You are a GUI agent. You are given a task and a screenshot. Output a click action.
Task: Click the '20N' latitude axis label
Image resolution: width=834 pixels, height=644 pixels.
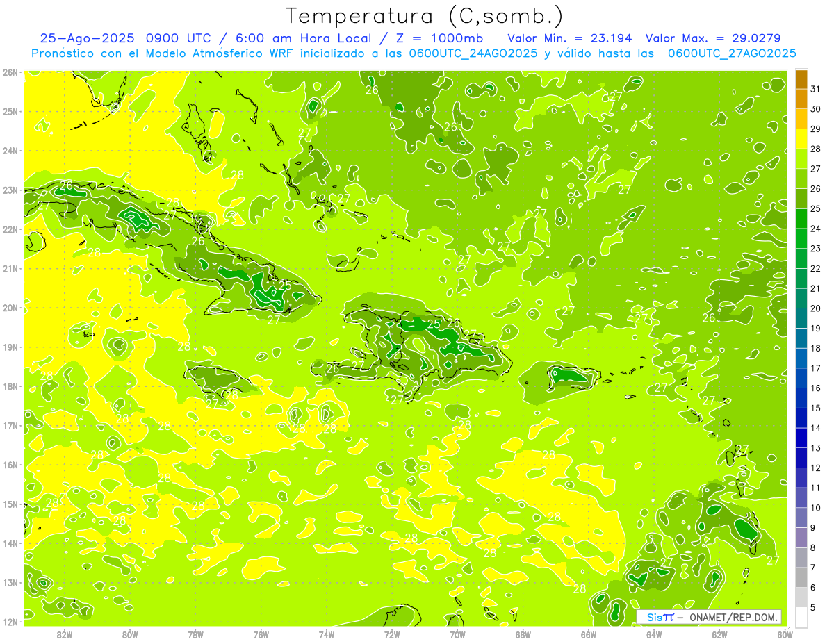tap(10, 308)
